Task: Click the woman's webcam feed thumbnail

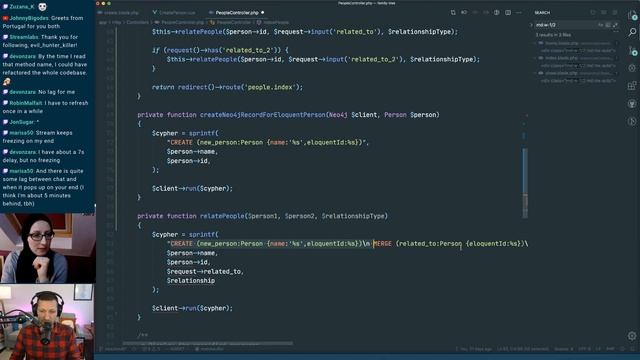Action: click(48, 248)
